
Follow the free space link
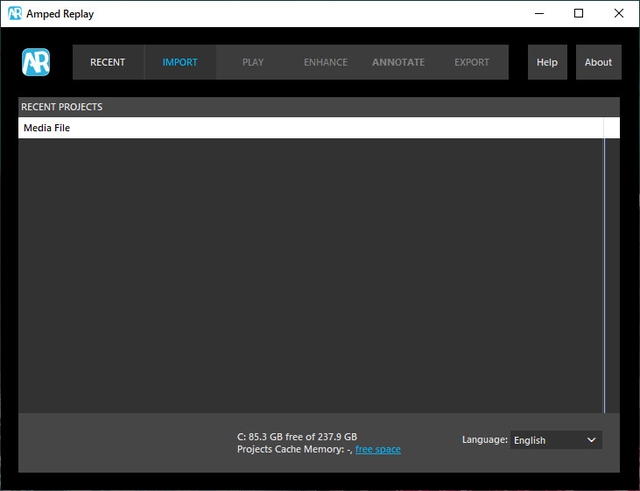[378, 450]
